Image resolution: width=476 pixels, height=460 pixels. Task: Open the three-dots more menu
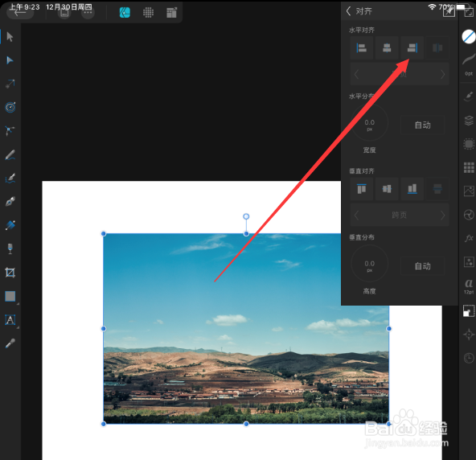click(x=88, y=13)
